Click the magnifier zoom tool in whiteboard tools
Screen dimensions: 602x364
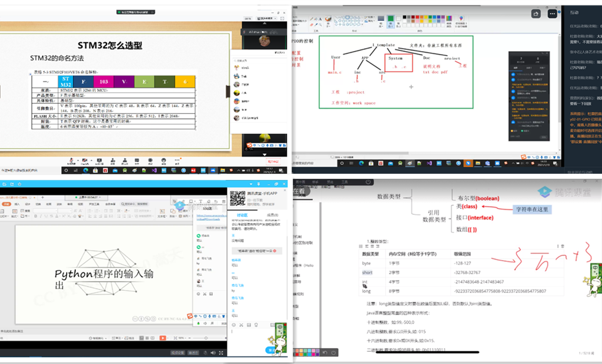pos(320,25)
